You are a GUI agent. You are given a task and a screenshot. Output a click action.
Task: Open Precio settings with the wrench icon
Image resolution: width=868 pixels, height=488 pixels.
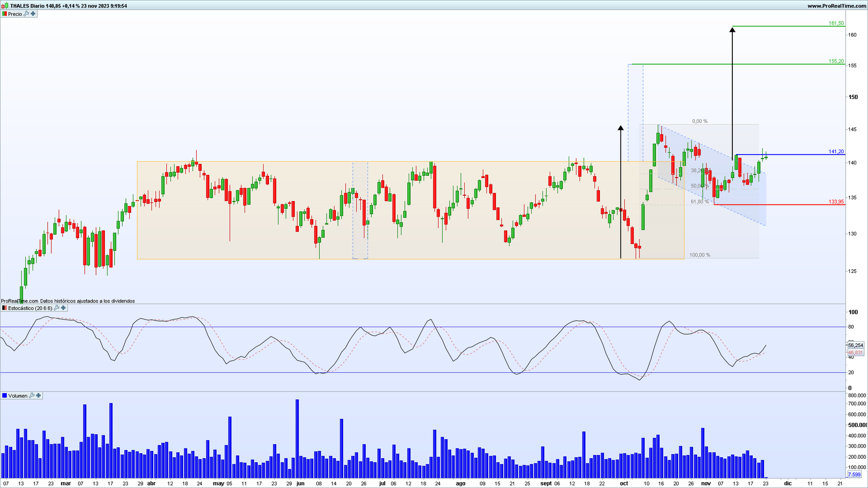(26, 14)
